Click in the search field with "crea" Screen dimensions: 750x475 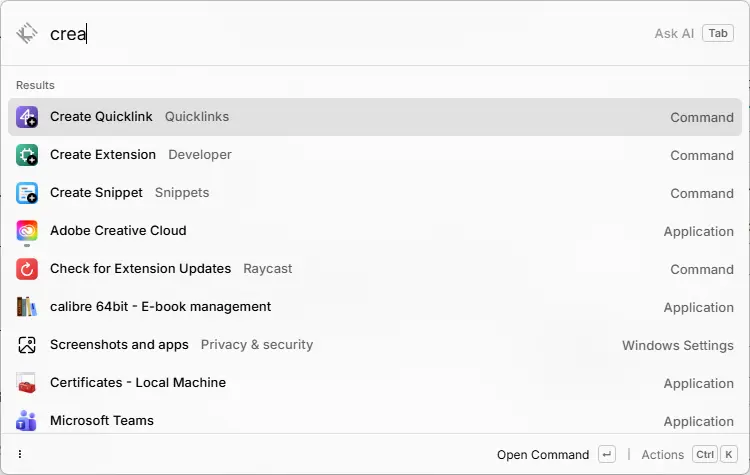pos(300,34)
